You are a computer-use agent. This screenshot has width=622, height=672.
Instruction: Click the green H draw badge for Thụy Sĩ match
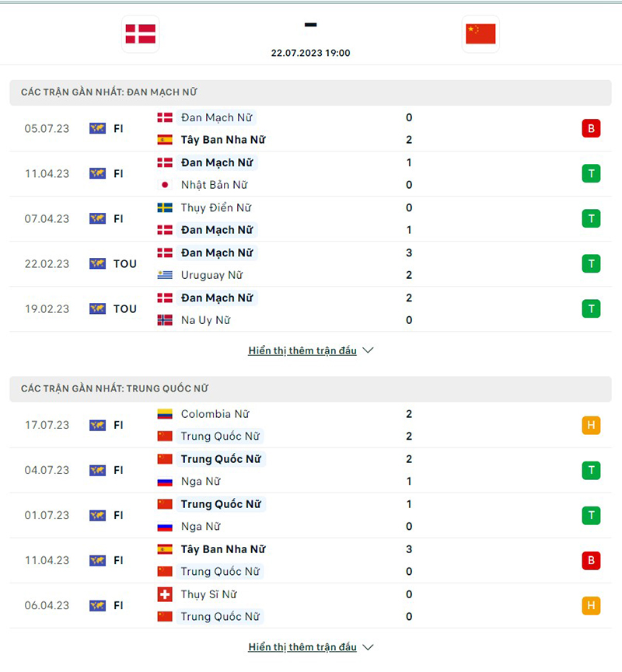(x=591, y=605)
